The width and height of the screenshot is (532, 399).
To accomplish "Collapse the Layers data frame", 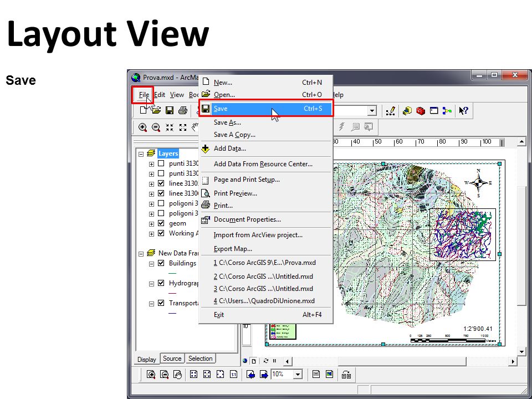I will tap(141, 154).
